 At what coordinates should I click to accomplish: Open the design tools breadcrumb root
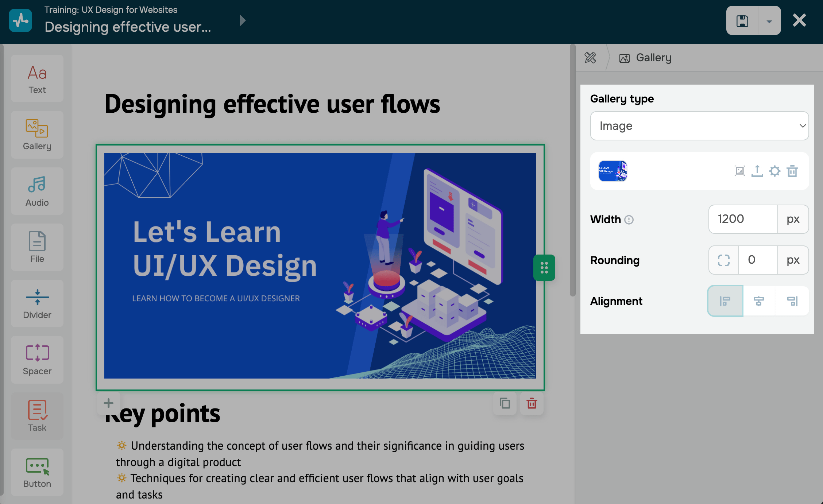click(590, 58)
